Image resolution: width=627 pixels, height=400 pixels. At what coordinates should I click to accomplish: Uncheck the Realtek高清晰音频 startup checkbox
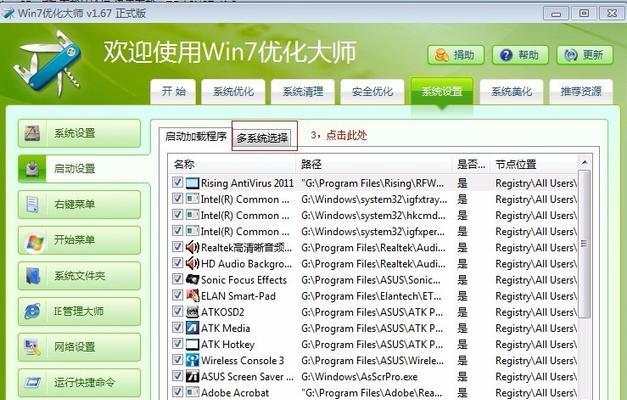click(178, 247)
